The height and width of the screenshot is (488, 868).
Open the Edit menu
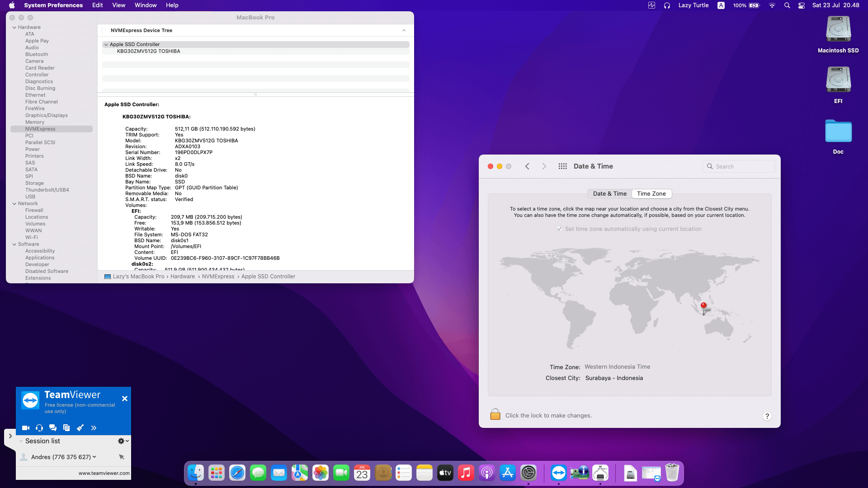[x=98, y=5]
